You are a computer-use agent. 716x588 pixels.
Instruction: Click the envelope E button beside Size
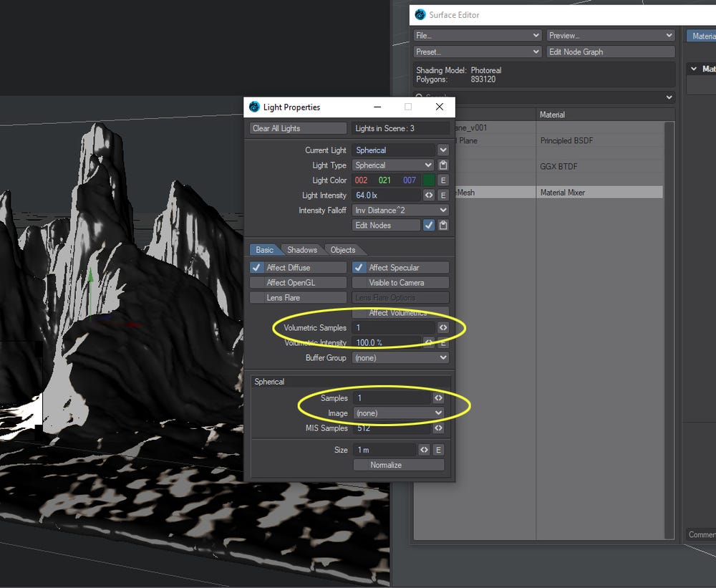[438, 450]
